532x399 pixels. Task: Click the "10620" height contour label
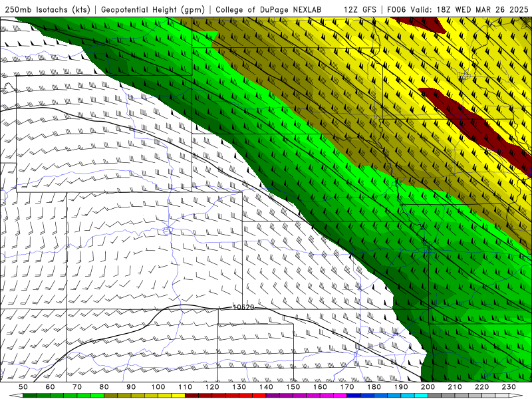(x=243, y=307)
